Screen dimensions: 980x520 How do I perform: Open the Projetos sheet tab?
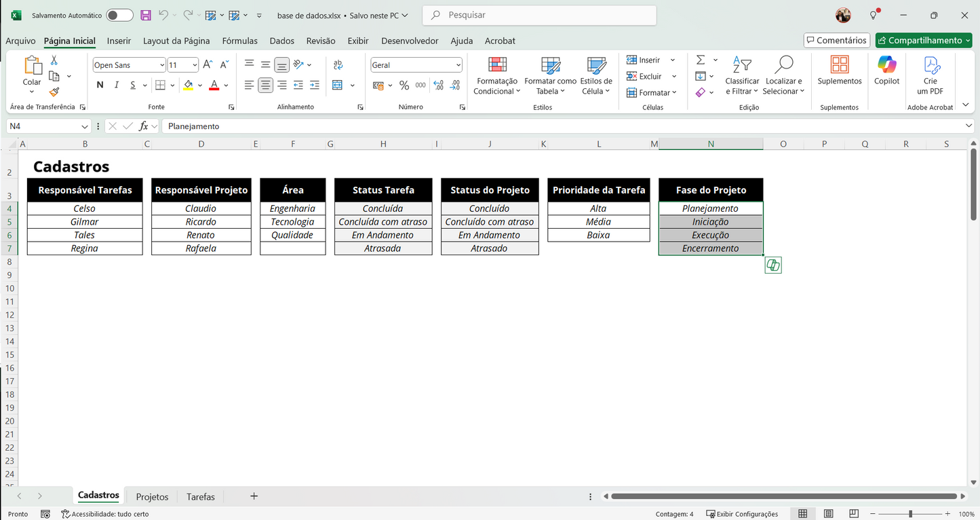(151, 496)
